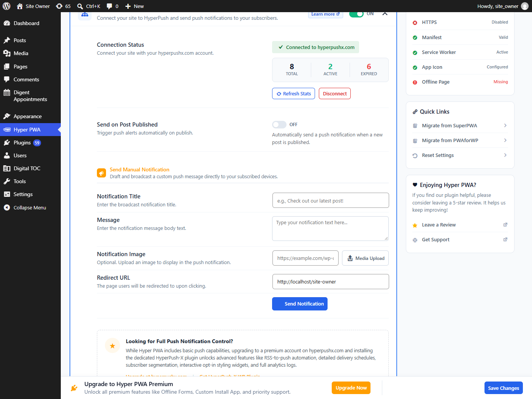Click the orange megaphone Send Manual Notification icon
The width and height of the screenshot is (532, 399).
(101, 173)
